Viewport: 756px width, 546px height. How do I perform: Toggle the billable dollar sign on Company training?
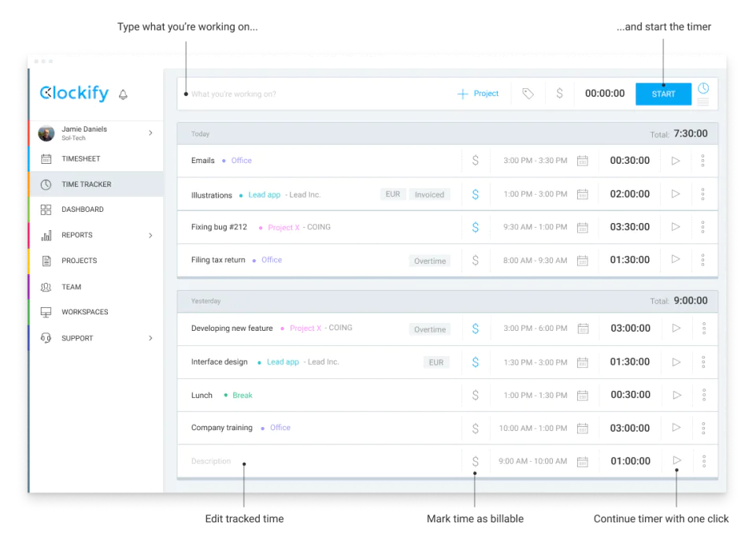(475, 428)
